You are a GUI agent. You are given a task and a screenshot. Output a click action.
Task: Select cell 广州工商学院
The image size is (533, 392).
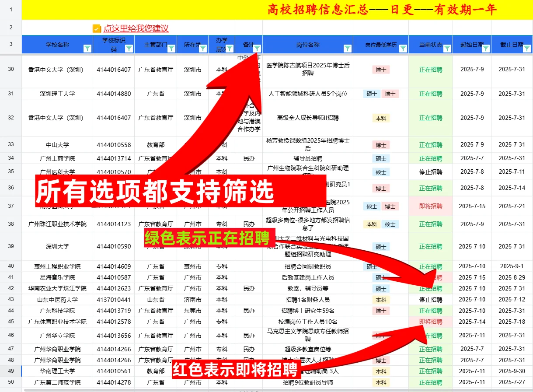pos(57,158)
